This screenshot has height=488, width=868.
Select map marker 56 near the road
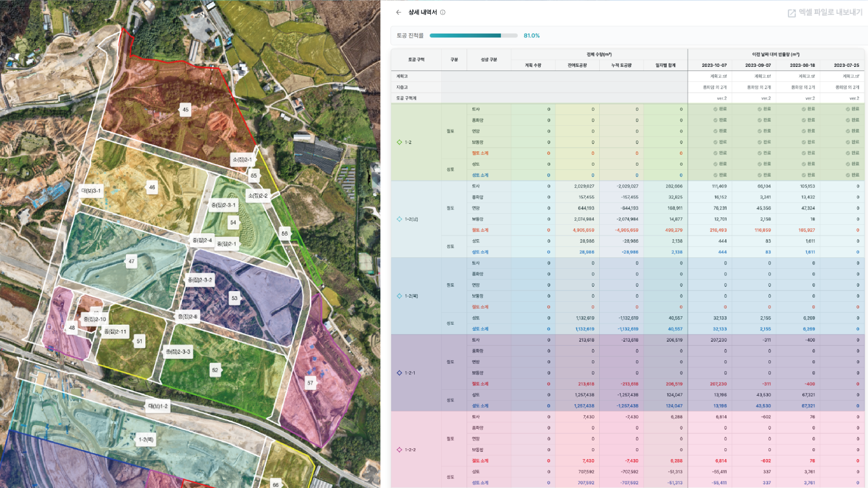click(x=285, y=233)
